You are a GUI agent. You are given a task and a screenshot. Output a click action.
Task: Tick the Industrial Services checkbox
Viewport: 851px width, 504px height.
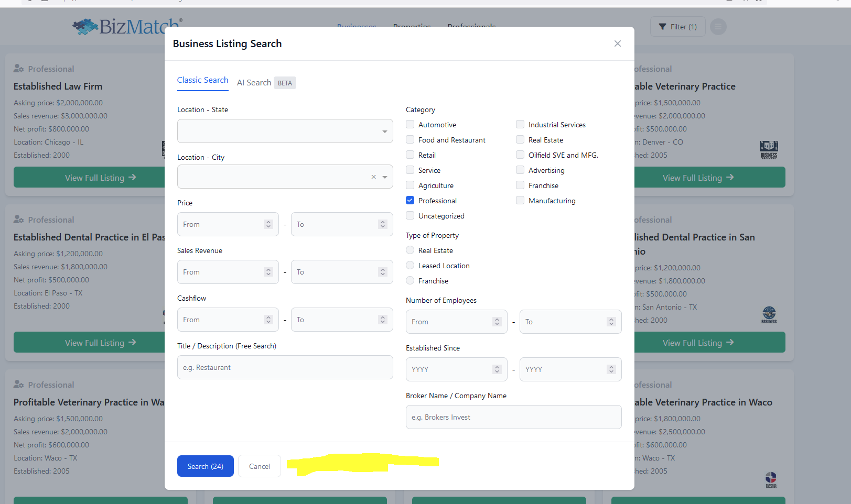pos(520,125)
